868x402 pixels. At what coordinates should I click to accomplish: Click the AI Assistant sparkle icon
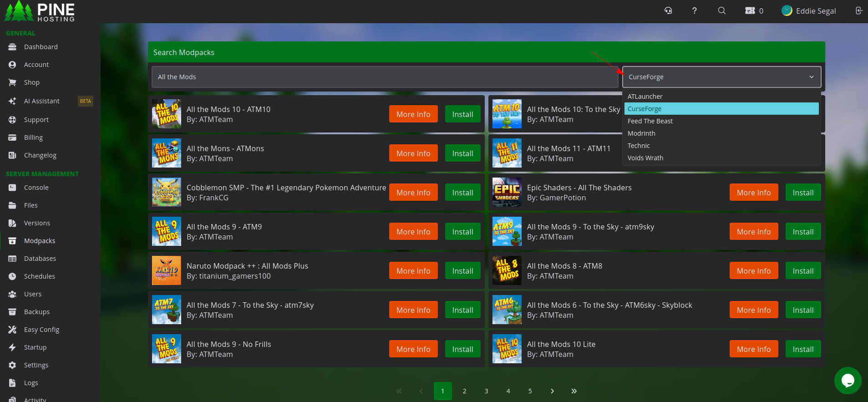click(12, 101)
